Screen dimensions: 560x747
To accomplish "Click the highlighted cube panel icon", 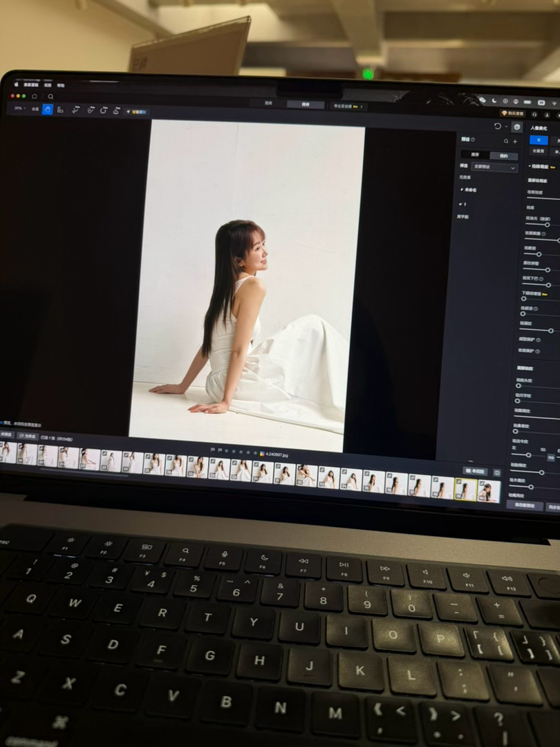I will (x=517, y=127).
